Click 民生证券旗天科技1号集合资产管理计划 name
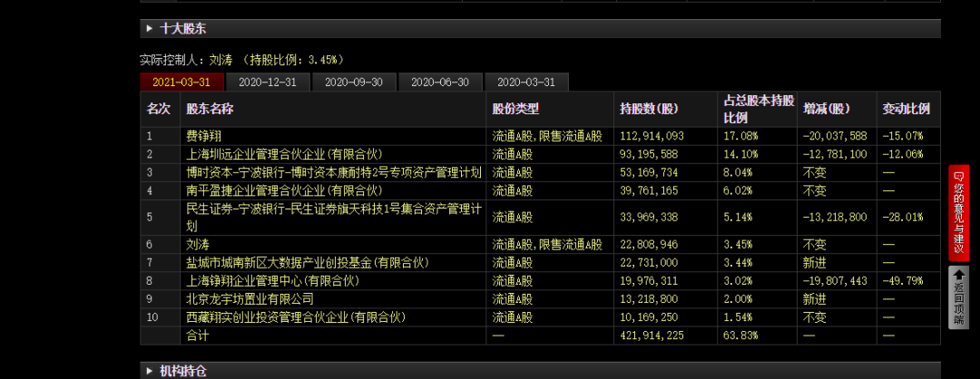Viewport: 980px width, 379px height. (334, 218)
